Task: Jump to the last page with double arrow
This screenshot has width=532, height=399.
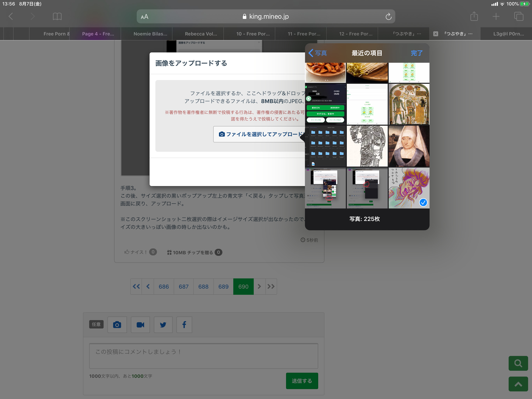Action: pos(271,286)
